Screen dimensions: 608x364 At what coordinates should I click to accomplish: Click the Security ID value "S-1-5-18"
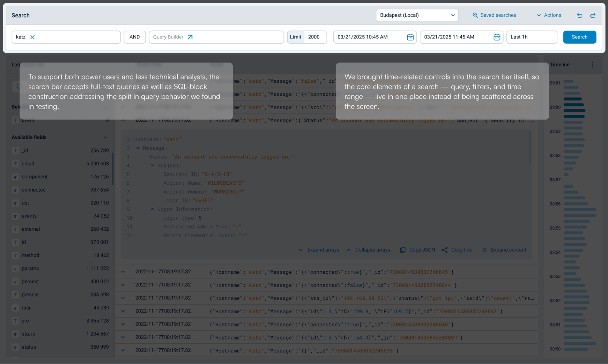pos(217,174)
